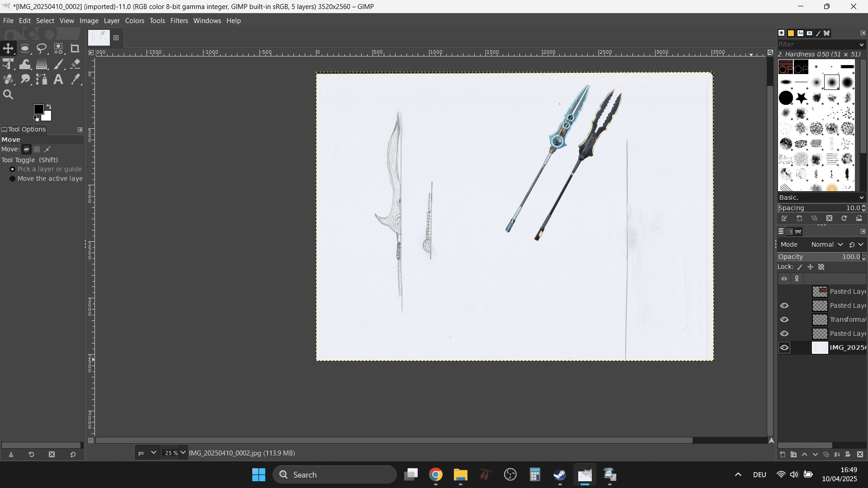
Task: Open the Filters menu
Action: (x=179, y=21)
